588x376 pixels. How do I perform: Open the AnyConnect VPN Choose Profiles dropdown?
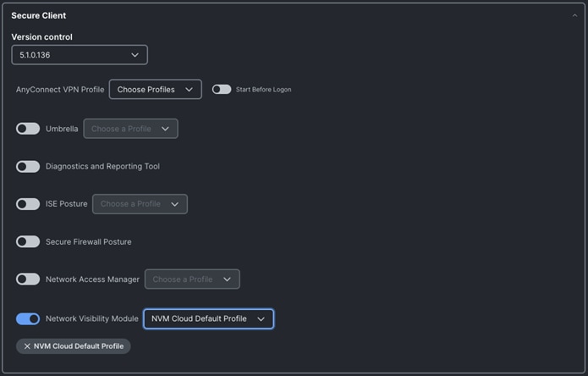point(156,89)
